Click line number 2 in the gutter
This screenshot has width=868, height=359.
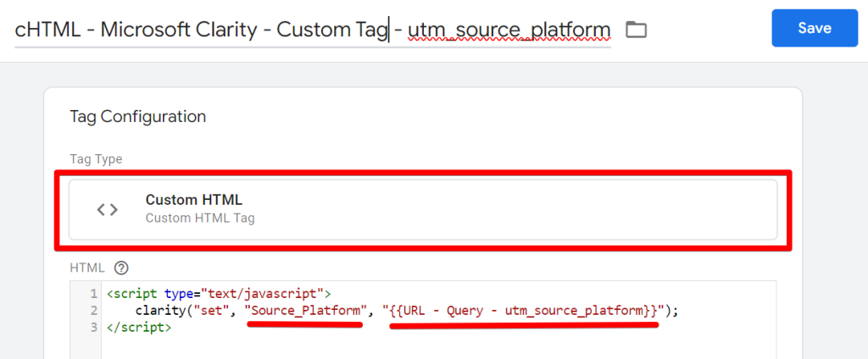pyautogui.click(x=93, y=311)
